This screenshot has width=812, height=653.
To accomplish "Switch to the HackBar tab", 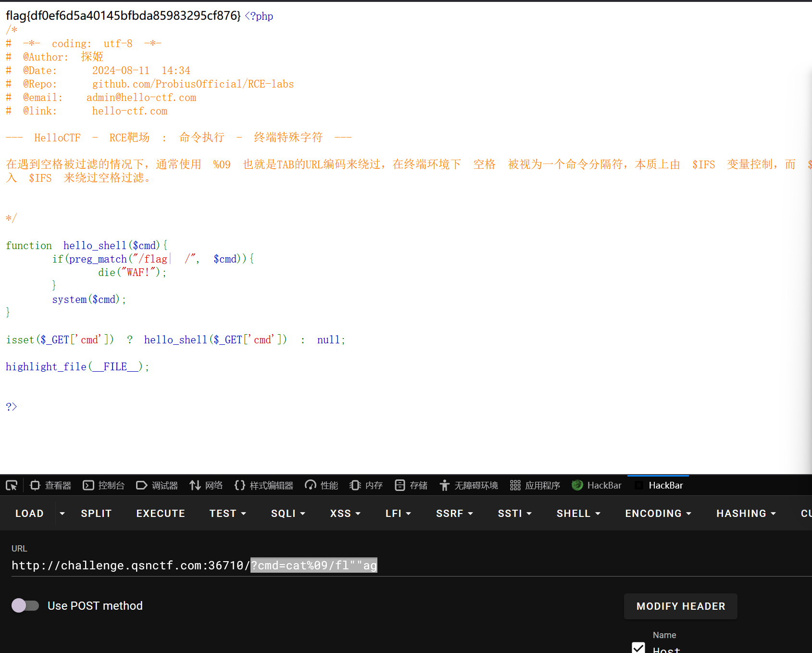I will click(666, 485).
